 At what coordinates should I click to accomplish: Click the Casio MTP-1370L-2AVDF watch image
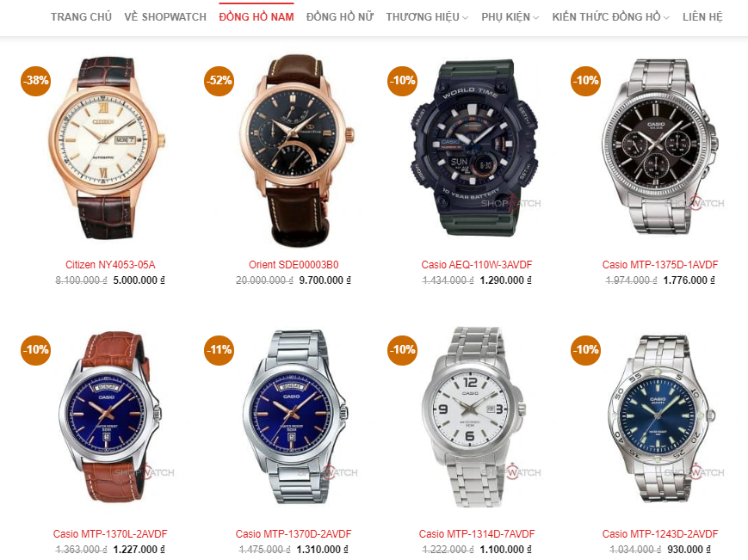click(110, 417)
